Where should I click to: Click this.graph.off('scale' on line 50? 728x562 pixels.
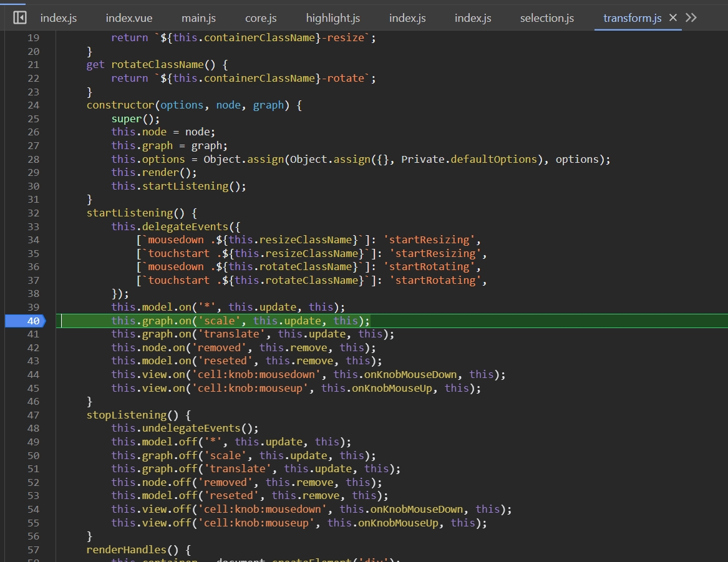tap(179, 456)
